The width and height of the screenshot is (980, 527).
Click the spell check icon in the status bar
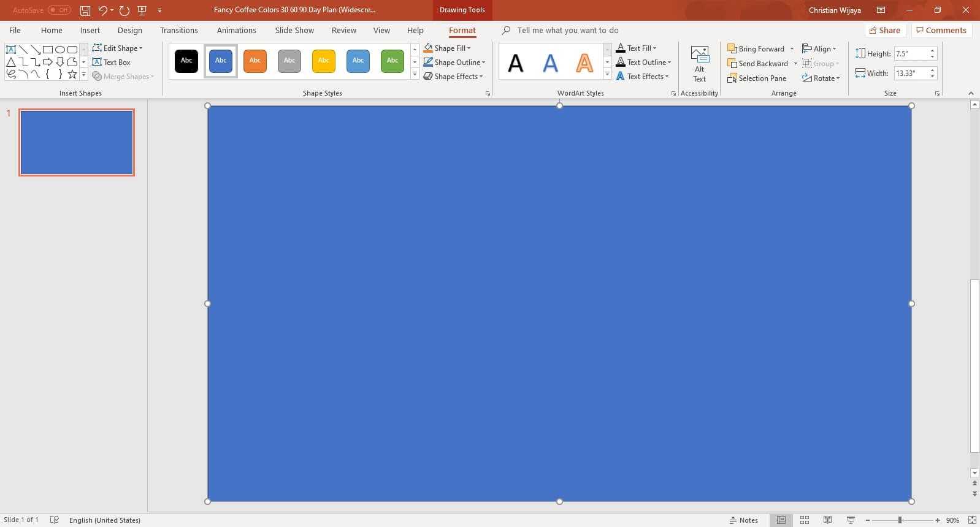tap(55, 520)
